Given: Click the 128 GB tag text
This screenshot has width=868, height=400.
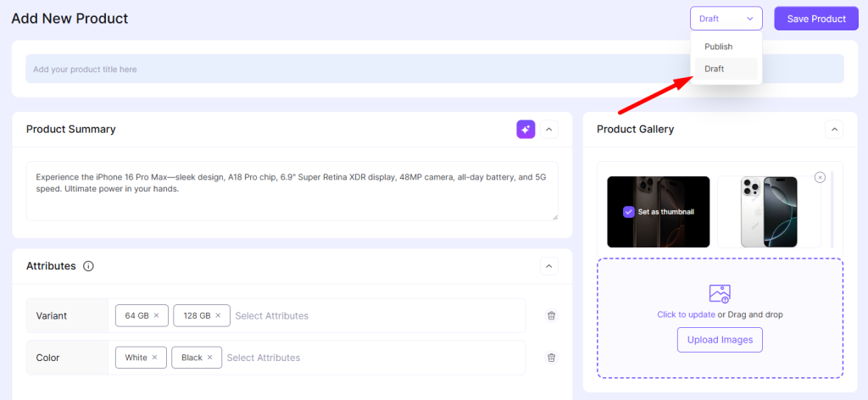Looking at the screenshot, I should [197, 316].
